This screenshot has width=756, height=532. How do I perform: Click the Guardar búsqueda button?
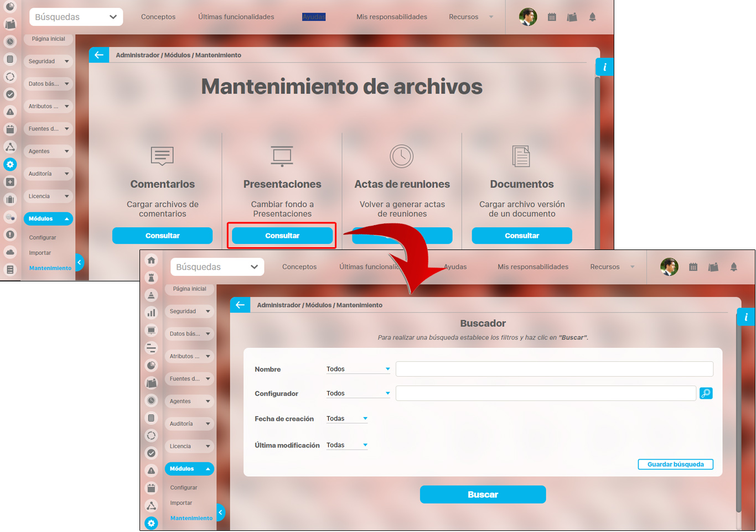click(x=675, y=465)
